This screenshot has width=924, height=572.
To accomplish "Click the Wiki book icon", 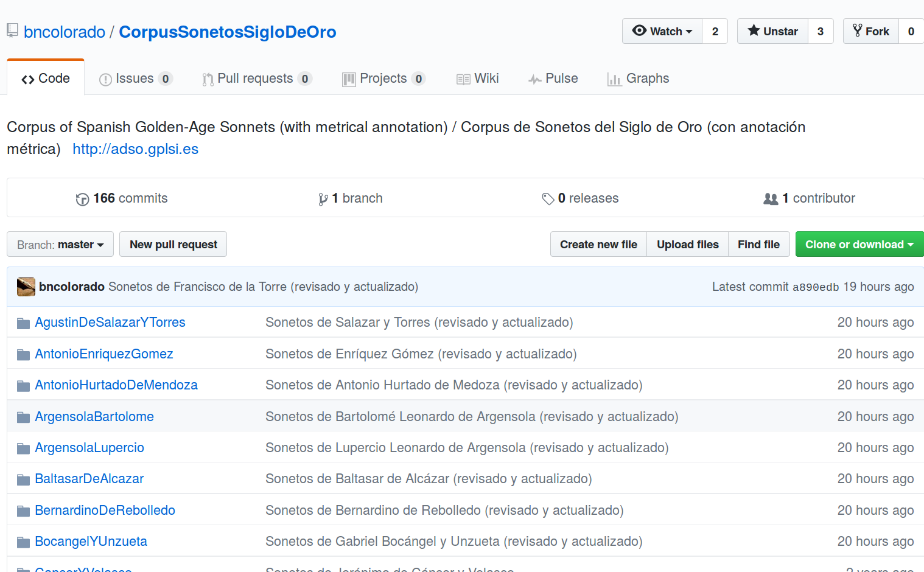I will click(x=463, y=79).
